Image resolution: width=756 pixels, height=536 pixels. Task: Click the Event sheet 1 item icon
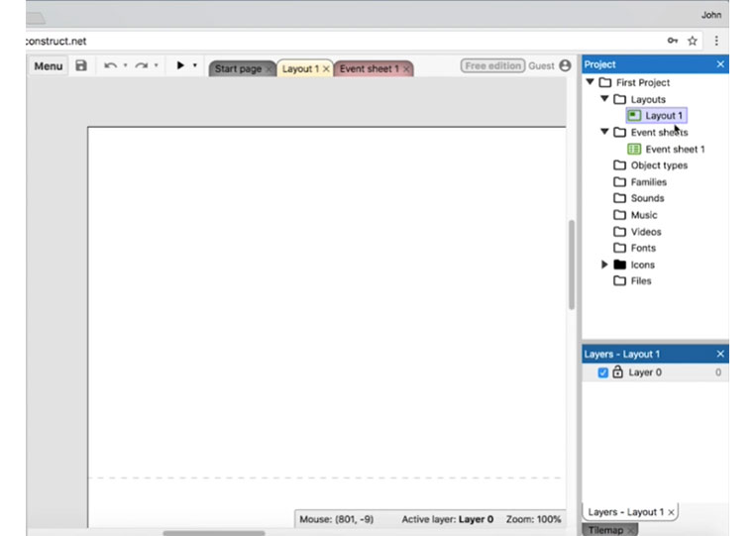(x=634, y=149)
